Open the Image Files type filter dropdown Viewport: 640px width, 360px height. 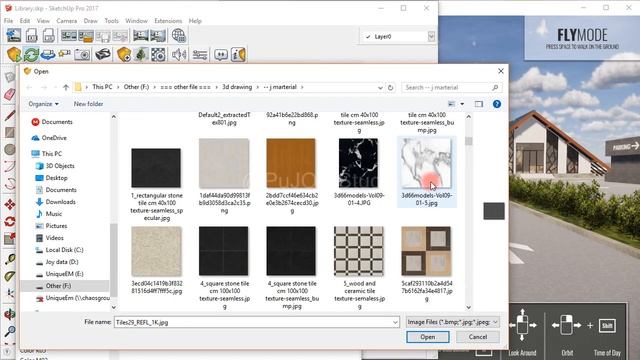coord(453,322)
